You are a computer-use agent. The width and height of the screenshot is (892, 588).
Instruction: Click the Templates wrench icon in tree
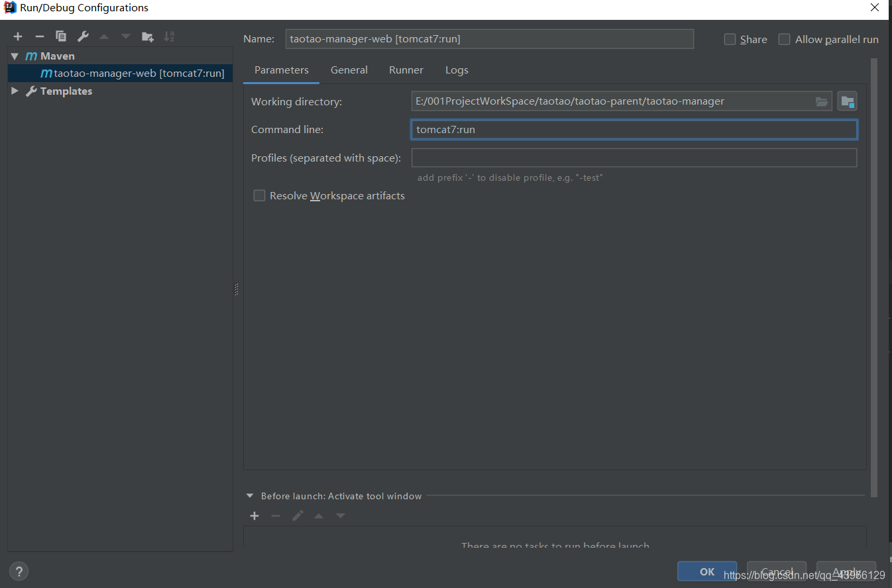coord(31,91)
